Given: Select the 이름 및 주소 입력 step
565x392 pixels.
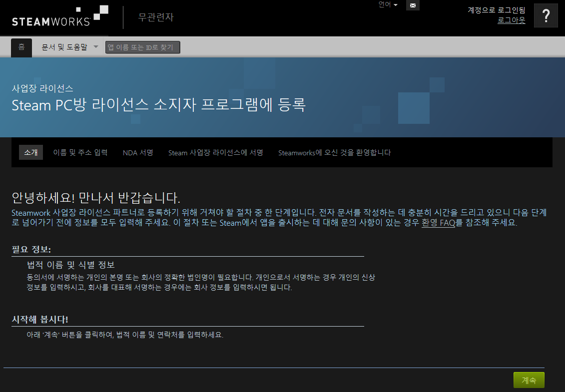Looking at the screenshot, I should tap(80, 152).
